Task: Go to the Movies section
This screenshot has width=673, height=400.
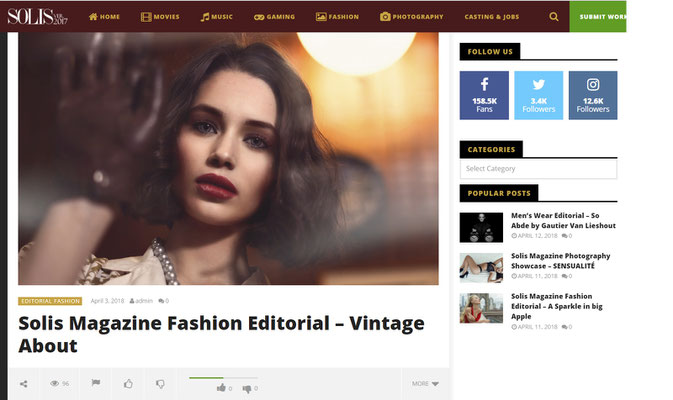Action: (x=160, y=17)
